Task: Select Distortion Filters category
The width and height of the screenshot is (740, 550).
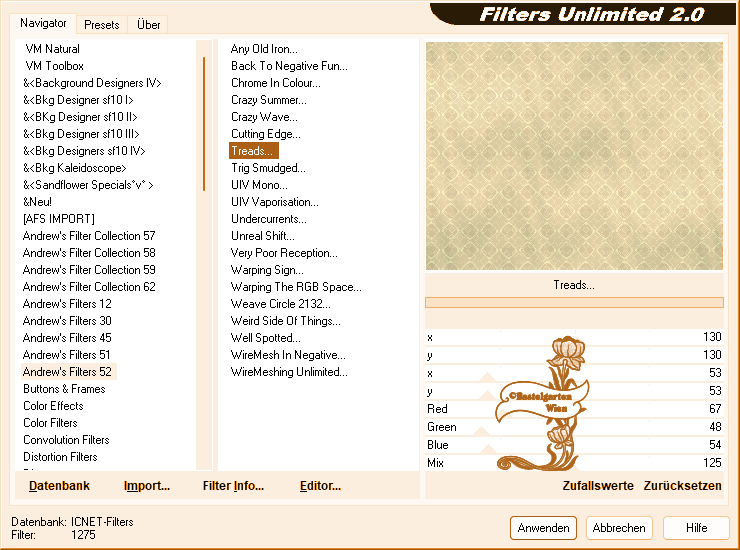Action: [x=60, y=457]
